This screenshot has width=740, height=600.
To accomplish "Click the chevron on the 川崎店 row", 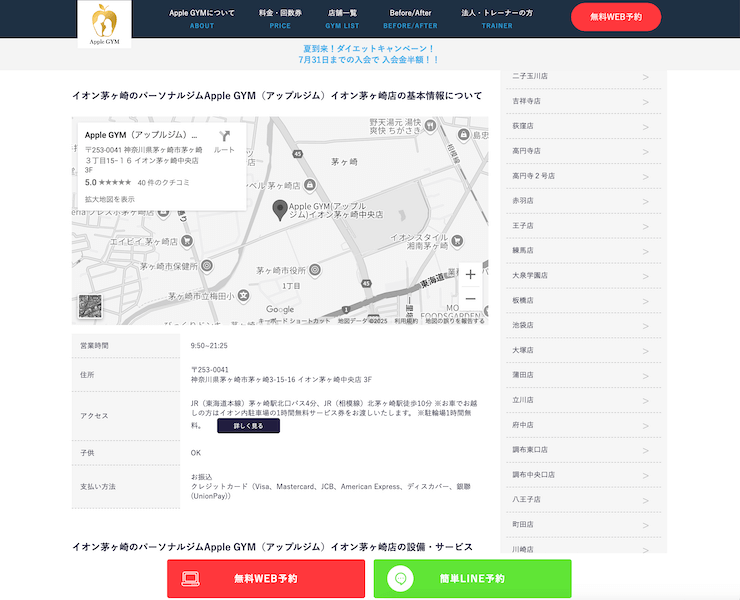I will point(646,550).
